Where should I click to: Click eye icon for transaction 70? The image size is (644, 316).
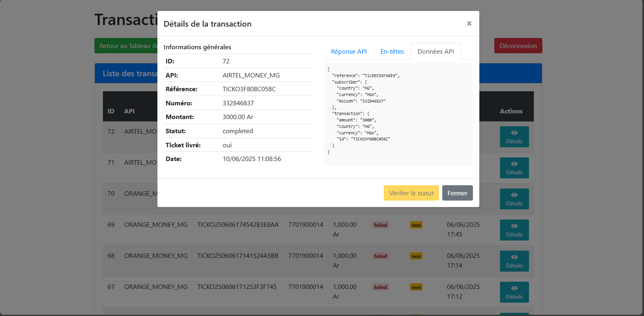tap(514, 195)
